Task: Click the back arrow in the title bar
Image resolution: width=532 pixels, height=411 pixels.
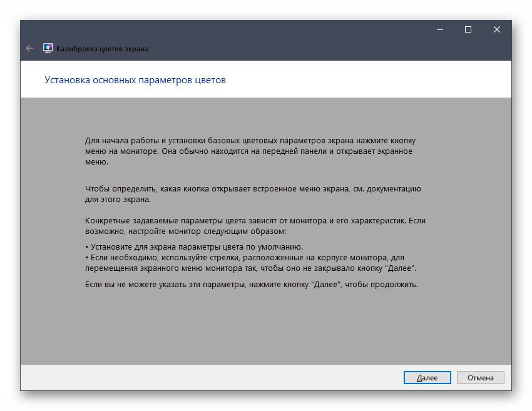Action: coord(29,48)
